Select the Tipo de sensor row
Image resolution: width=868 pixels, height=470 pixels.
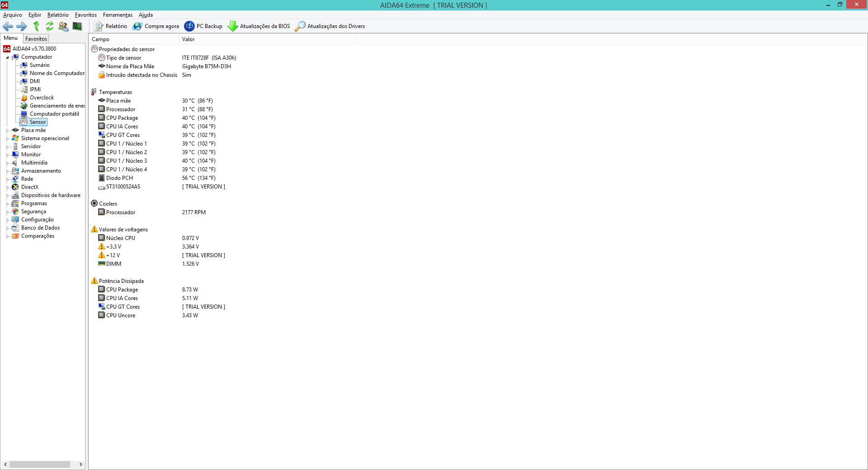[167, 58]
